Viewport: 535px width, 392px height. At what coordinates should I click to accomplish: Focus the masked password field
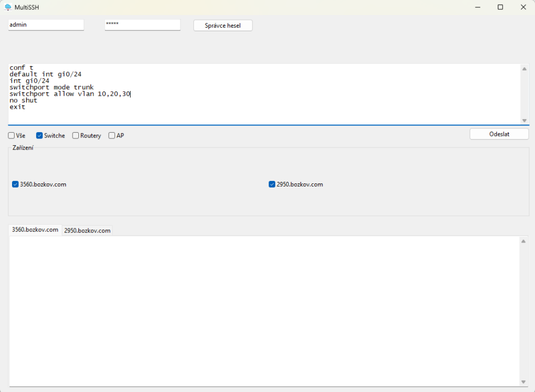[142, 25]
